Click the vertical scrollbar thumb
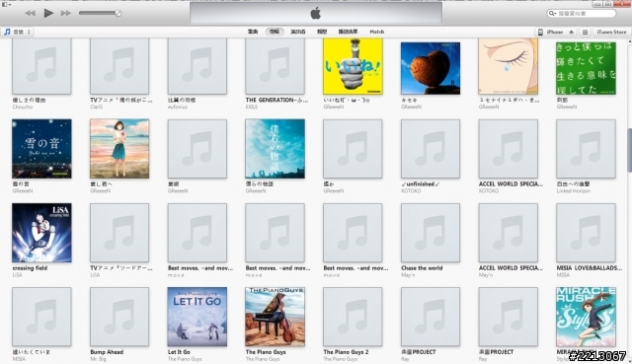This screenshot has width=632, height=364. (x=629, y=150)
